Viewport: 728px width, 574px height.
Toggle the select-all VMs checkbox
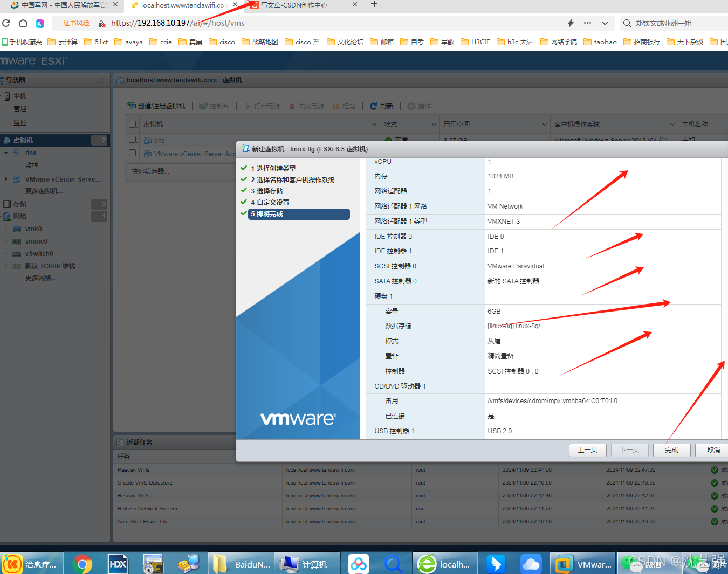pyautogui.click(x=132, y=125)
